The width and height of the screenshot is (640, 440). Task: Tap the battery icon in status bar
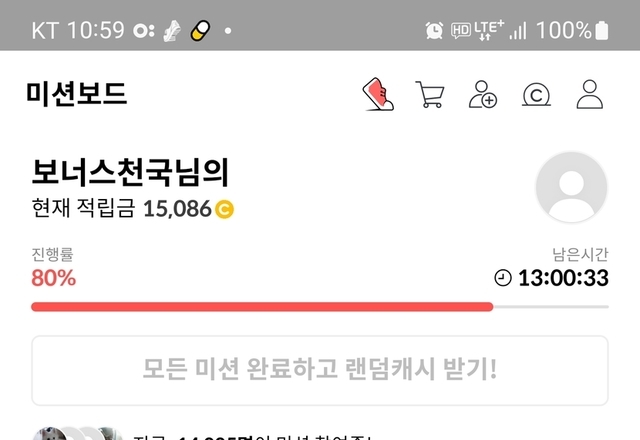tap(602, 30)
